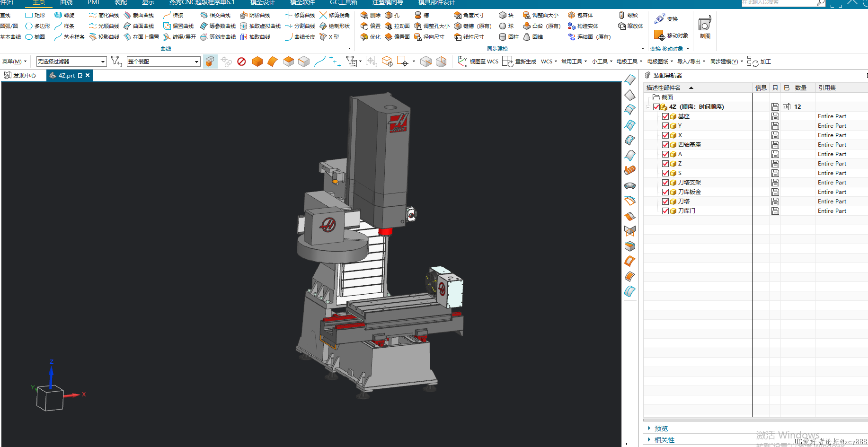Hide the S spindle component
Viewport: 868px width, 447px height.
[x=665, y=173]
